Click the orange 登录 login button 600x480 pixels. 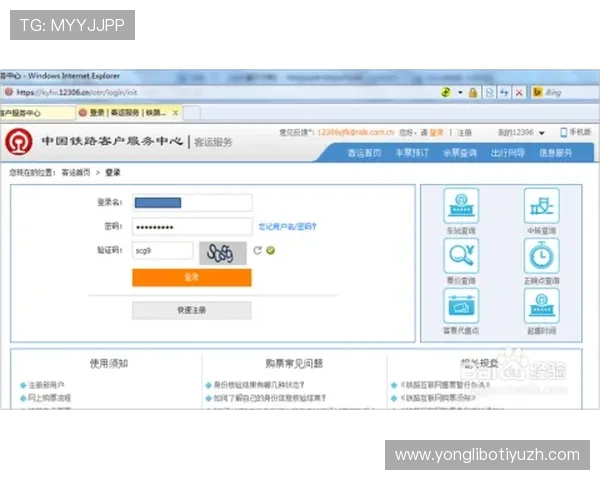coord(192,277)
